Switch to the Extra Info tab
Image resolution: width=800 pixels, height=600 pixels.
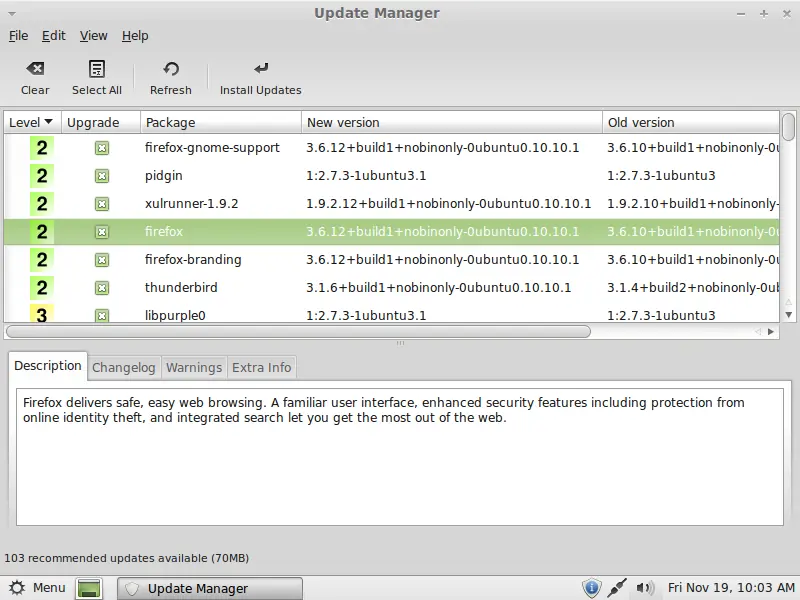[x=262, y=368]
